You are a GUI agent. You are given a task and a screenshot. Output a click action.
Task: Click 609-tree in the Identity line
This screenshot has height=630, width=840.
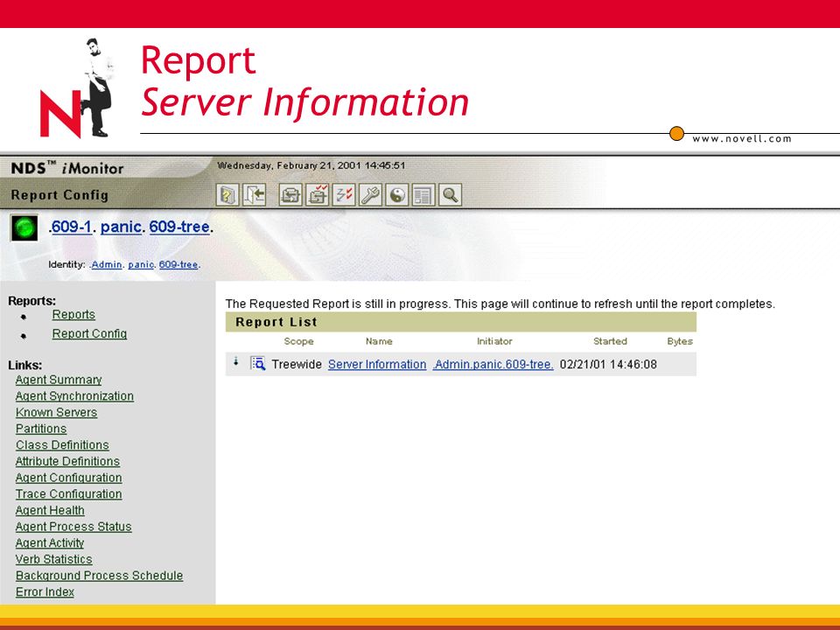click(x=178, y=264)
